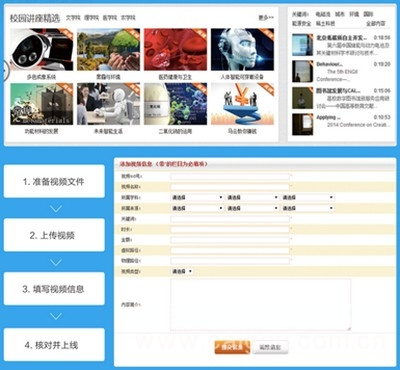Focus the 关键词 input field in form
Image resolution: width=400 pixels, height=370 pixels.
230,219
